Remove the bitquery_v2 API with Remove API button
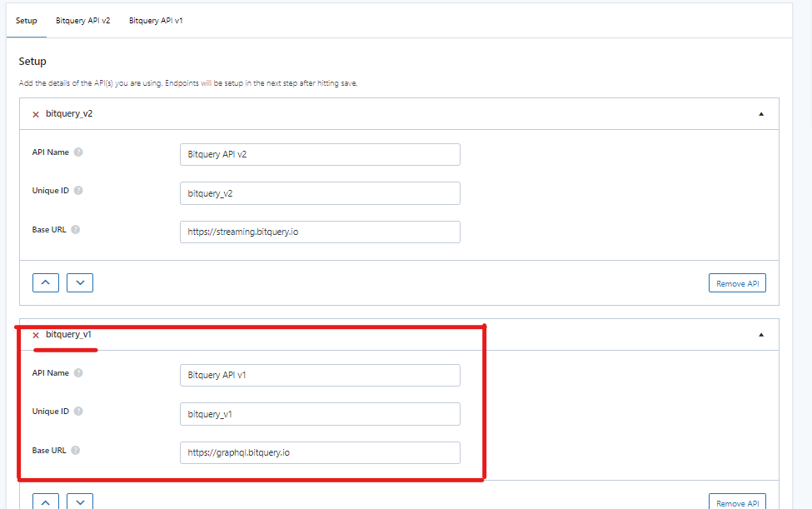Viewport: 812px width, 509px height. (x=737, y=283)
